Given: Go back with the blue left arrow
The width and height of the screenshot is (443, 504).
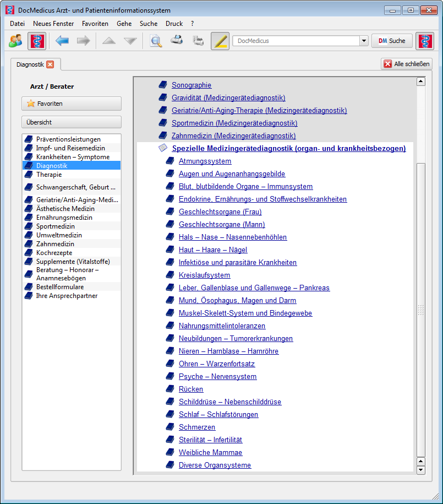Looking at the screenshot, I should tap(62, 41).
